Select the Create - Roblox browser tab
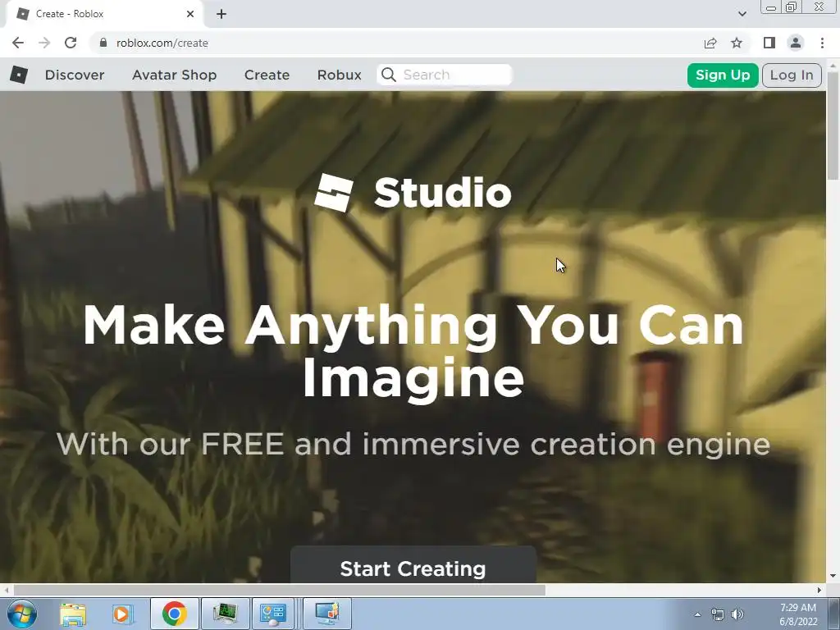The width and height of the screenshot is (840, 630). (x=104, y=14)
